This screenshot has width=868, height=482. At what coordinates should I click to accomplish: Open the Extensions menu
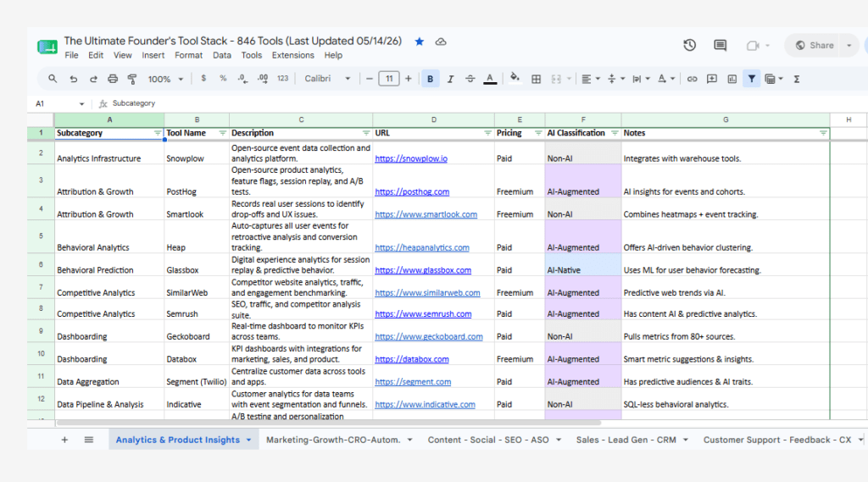pyautogui.click(x=292, y=55)
